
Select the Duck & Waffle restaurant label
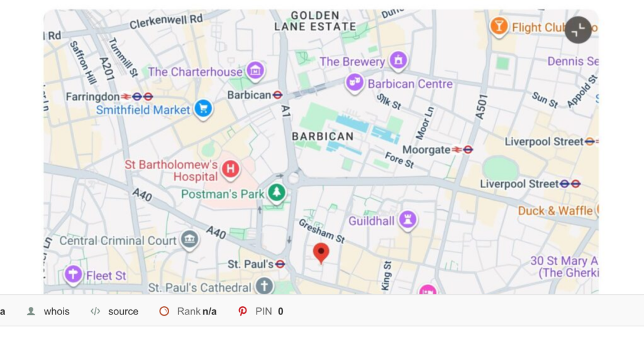(555, 211)
